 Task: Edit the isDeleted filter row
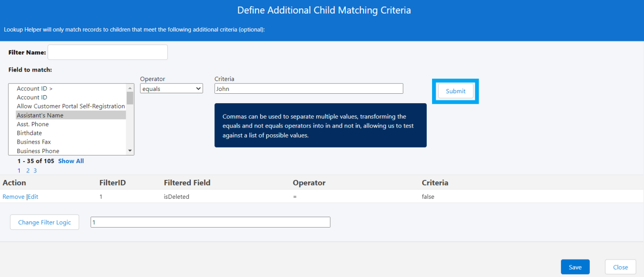click(x=33, y=197)
